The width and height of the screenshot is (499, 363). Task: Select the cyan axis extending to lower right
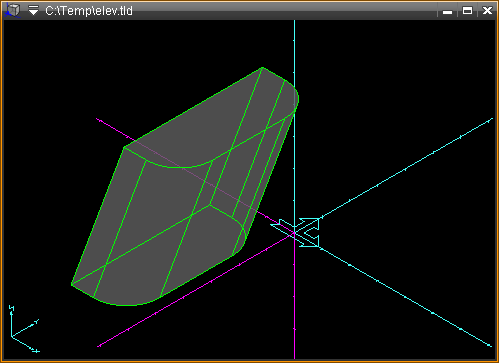405,296
